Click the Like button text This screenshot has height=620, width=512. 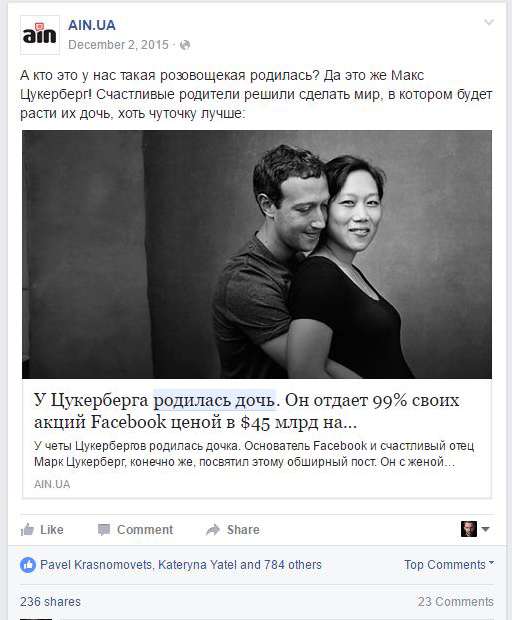pos(52,529)
